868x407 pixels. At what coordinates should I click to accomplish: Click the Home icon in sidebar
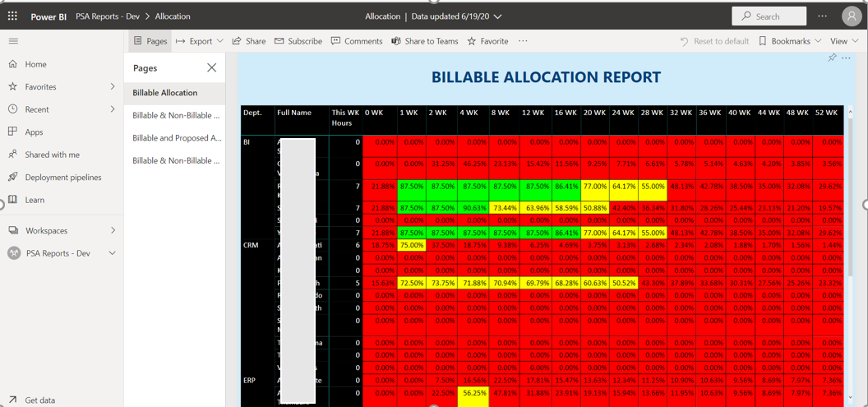[12, 64]
